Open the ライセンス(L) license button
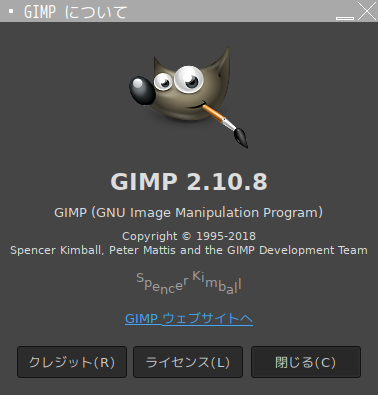 (188, 362)
